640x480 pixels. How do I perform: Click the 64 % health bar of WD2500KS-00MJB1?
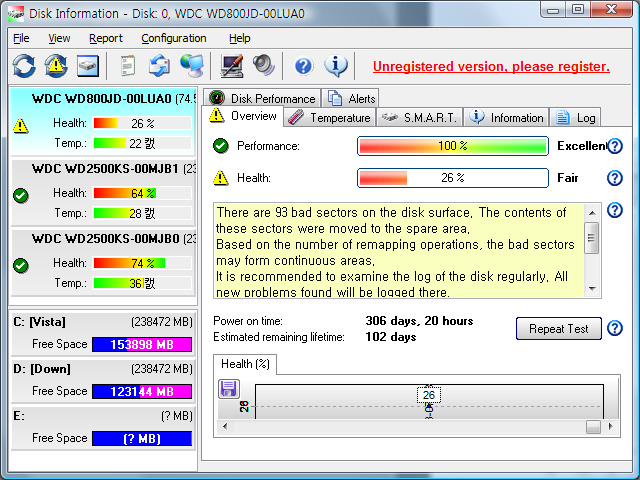tap(142, 193)
